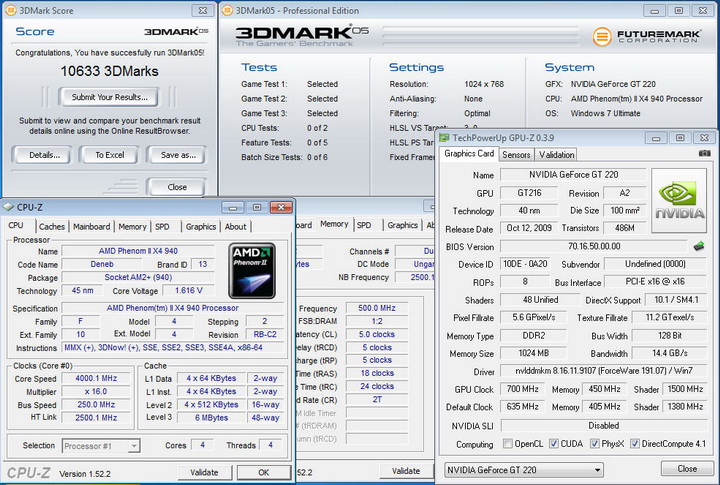Viewport: 720px width, 485px height.
Task: Click the Code Name value Deneb
Action: coord(102,264)
